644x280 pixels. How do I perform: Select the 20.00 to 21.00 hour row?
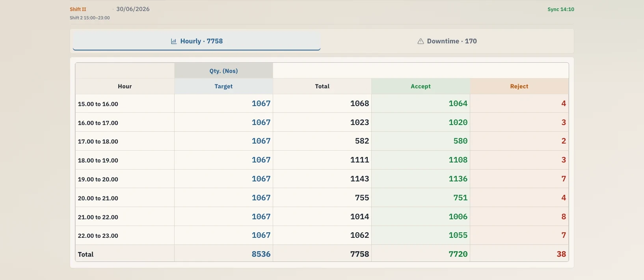click(x=322, y=198)
